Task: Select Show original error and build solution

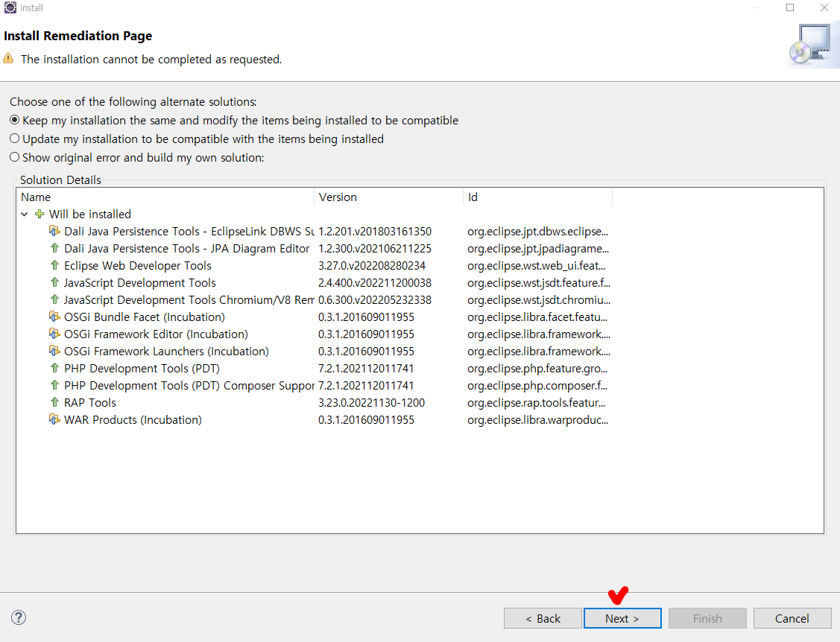Action: [137, 157]
